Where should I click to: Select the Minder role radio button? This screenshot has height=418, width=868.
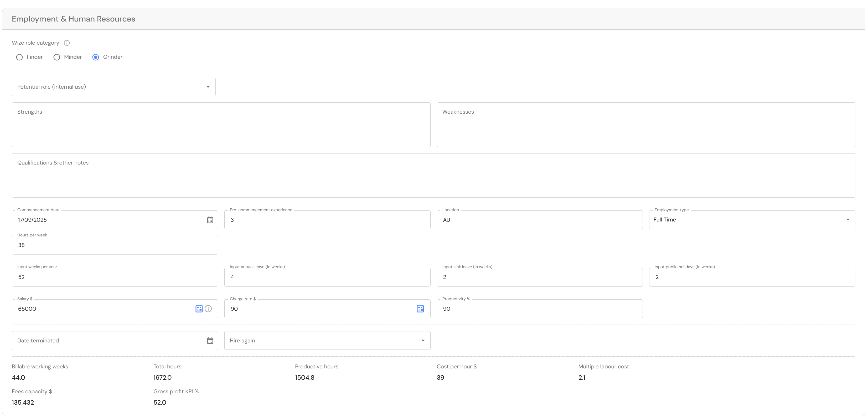[x=56, y=57]
